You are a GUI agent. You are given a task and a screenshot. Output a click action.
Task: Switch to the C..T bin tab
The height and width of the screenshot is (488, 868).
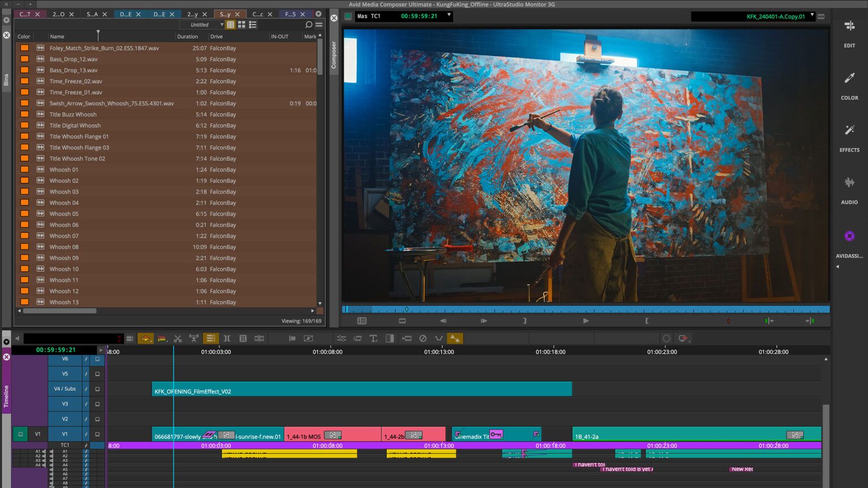click(25, 14)
